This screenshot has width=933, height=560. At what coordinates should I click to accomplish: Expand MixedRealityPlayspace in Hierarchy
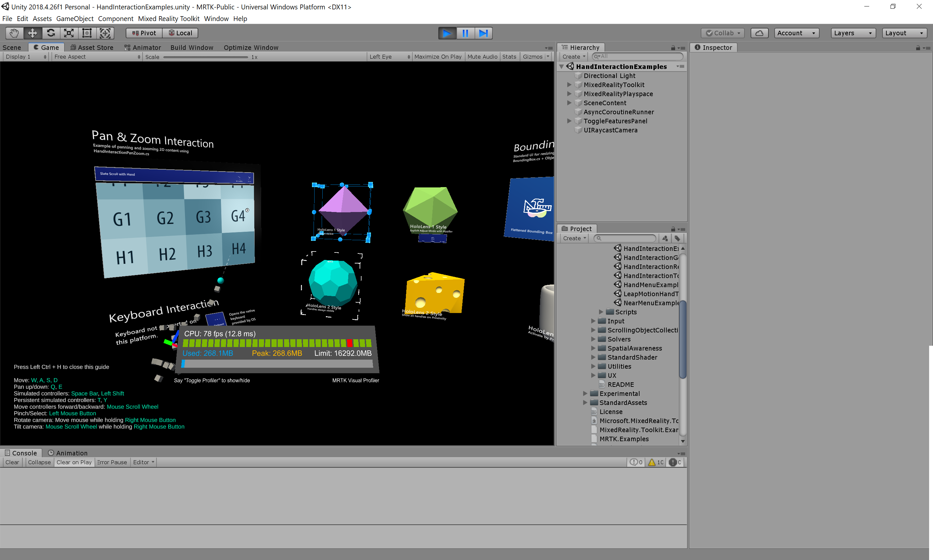pyautogui.click(x=569, y=94)
